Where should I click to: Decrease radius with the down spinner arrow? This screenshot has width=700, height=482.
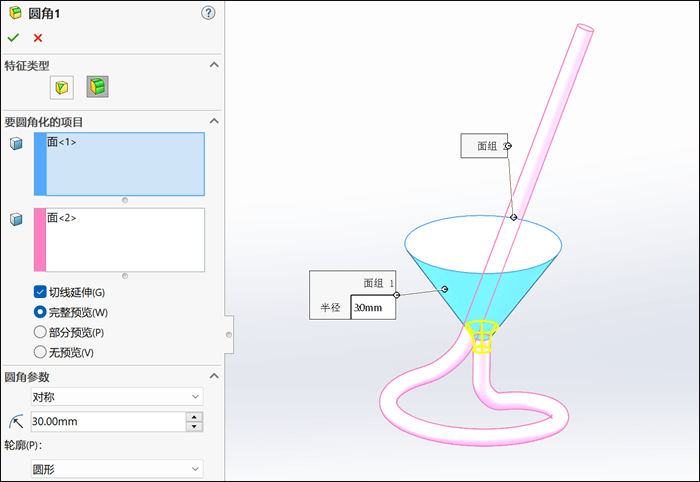194,427
